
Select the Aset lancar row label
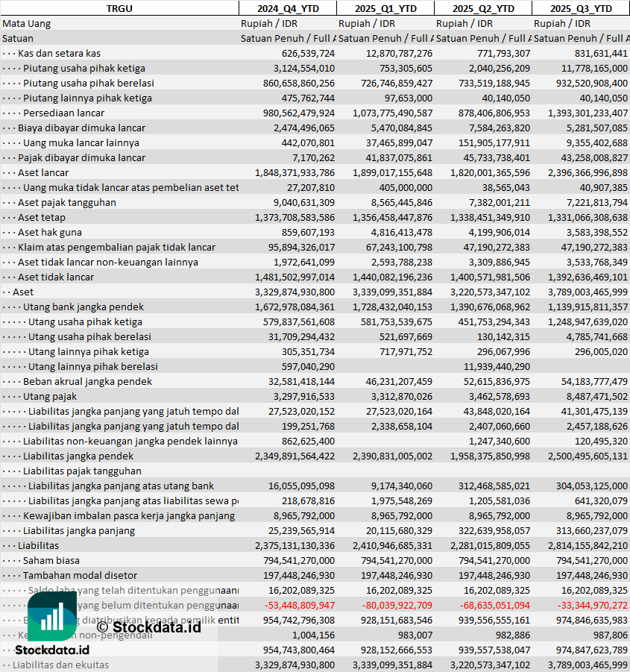click(43, 173)
